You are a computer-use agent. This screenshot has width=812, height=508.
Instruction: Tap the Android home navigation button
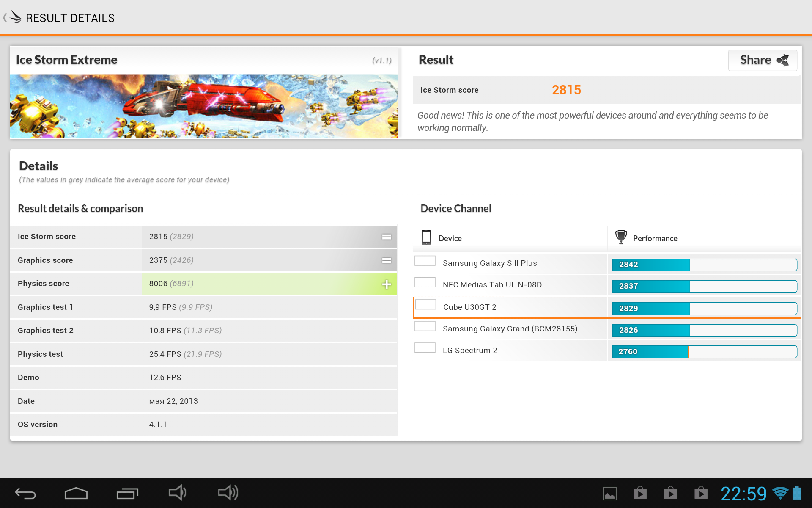(x=76, y=493)
